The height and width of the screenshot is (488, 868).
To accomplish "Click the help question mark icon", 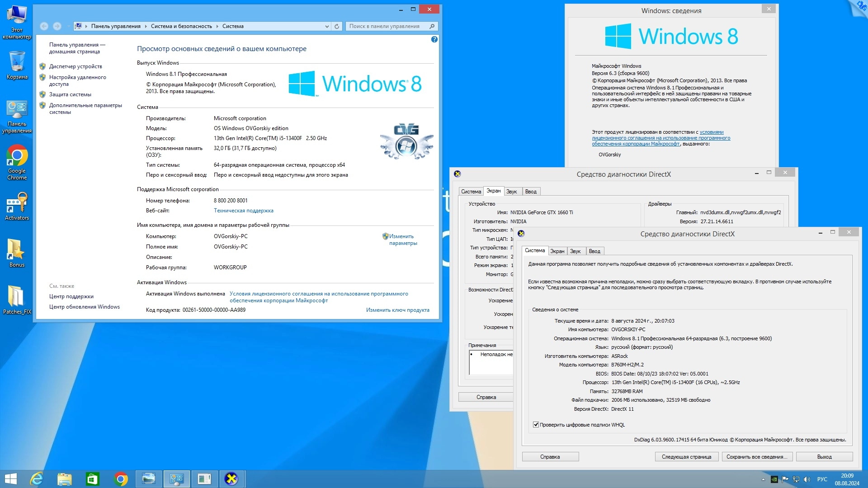I will (x=434, y=40).
